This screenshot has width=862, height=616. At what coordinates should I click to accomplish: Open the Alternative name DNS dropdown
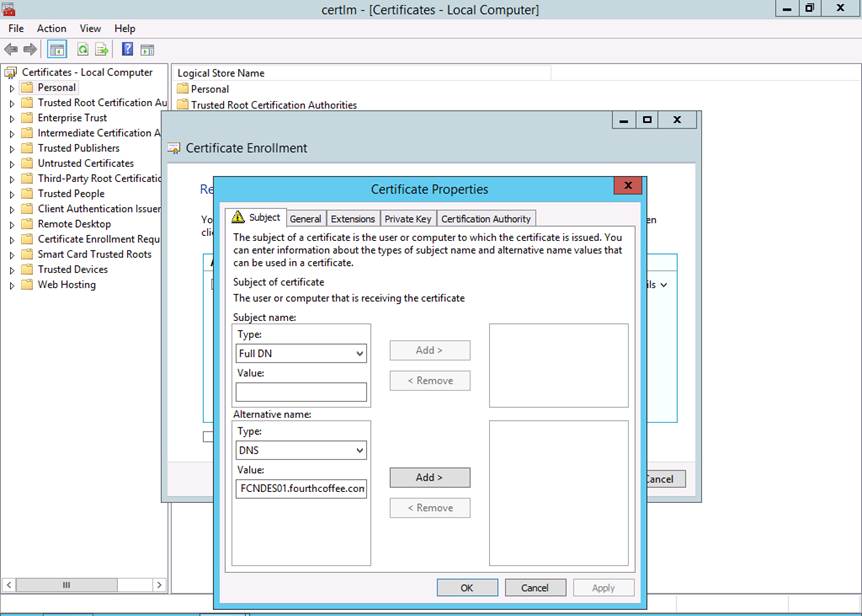301,451
